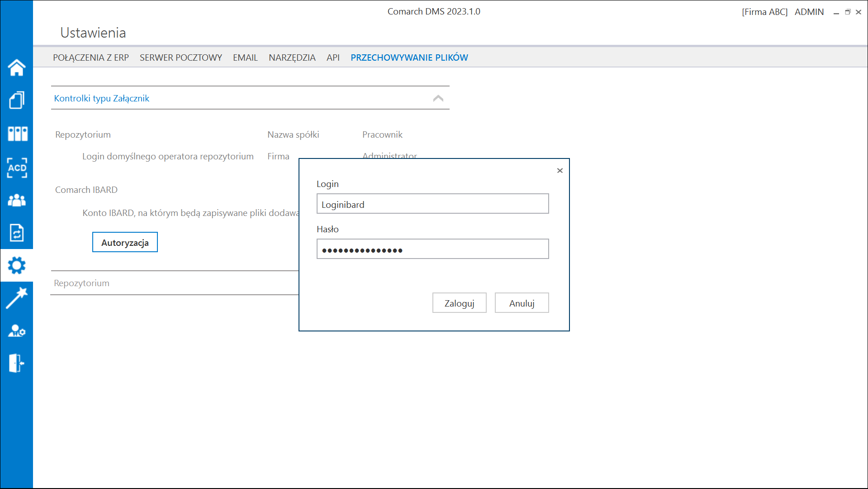This screenshot has height=489, width=868.
Task: Open the Repository icon in sidebar
Action: (17, 134)
